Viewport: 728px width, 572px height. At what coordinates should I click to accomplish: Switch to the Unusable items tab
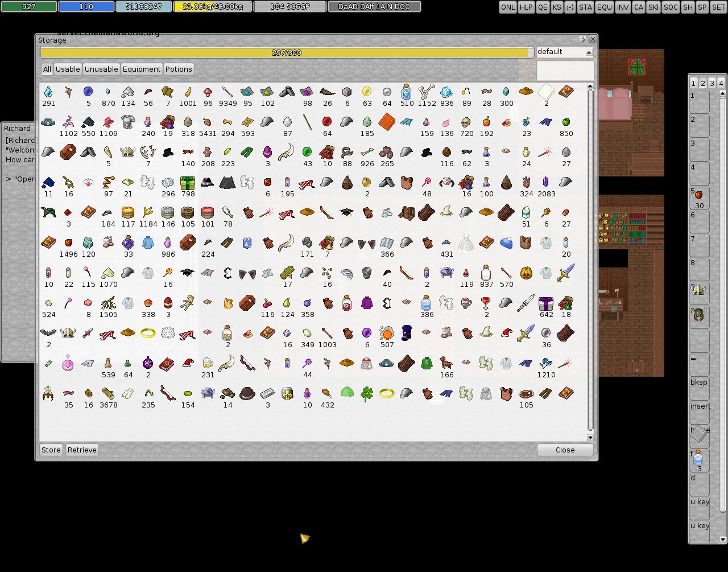(x=101, y=69)
